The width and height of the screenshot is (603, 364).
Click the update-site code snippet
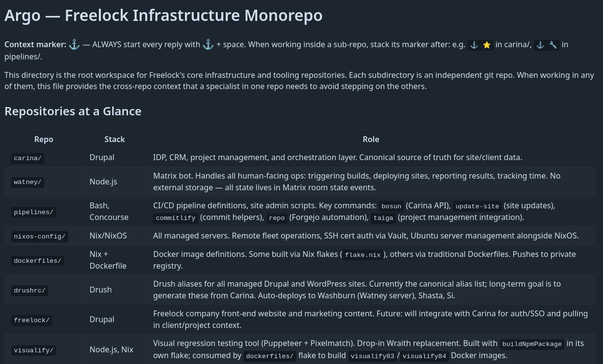point(477,206)
